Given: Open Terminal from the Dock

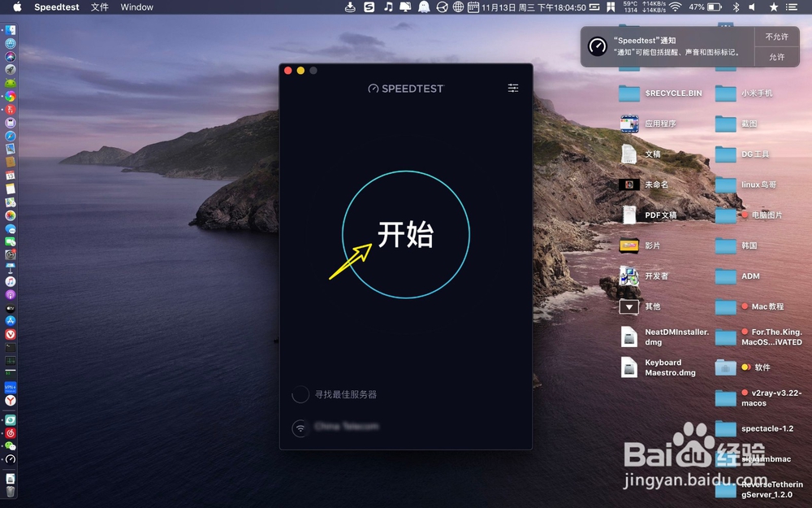Looking at the screenshot, I should [x=11, y=347].
